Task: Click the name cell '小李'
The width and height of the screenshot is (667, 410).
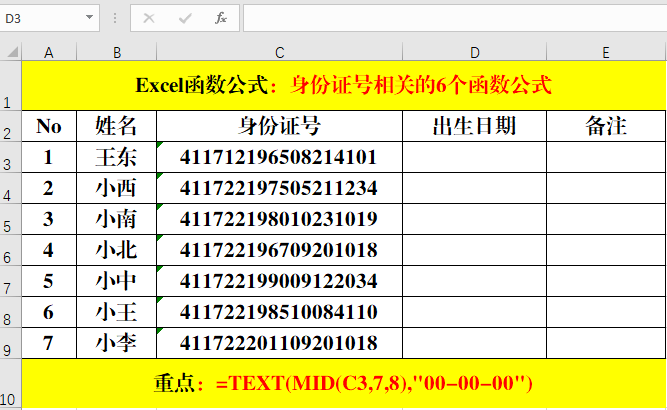Action: (x=117, y=344)
